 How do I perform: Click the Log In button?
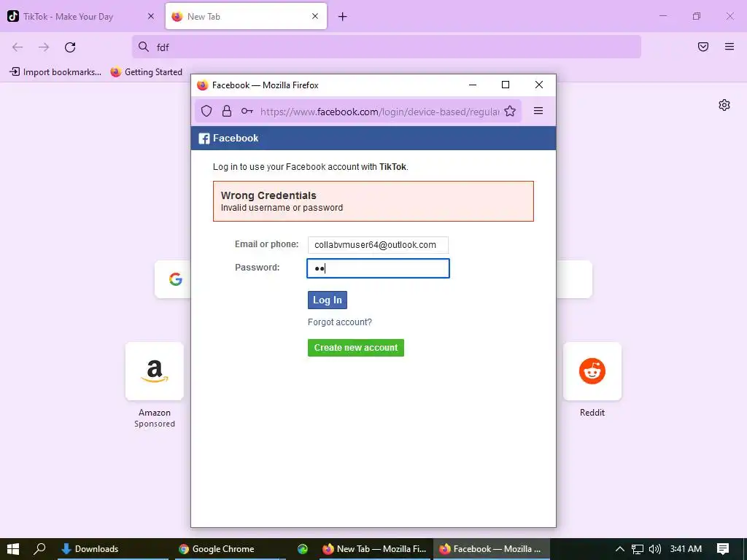pyautogui.click(x=328, y=300)
